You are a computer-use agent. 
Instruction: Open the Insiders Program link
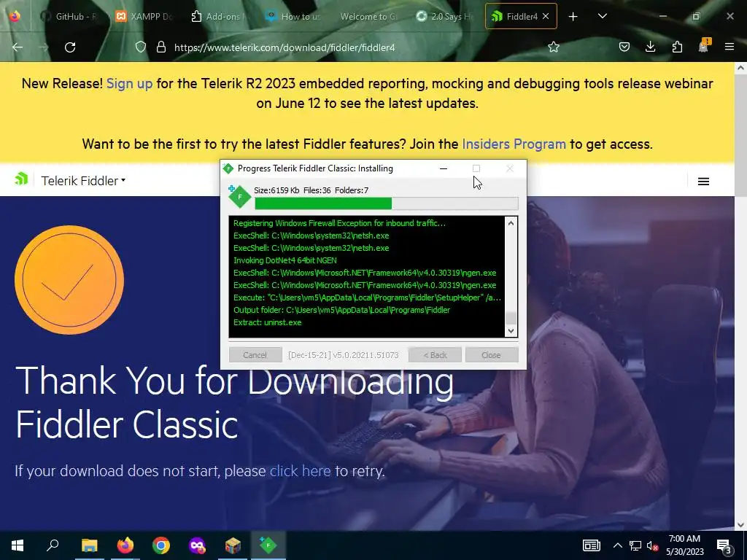[x=514, y=144]
